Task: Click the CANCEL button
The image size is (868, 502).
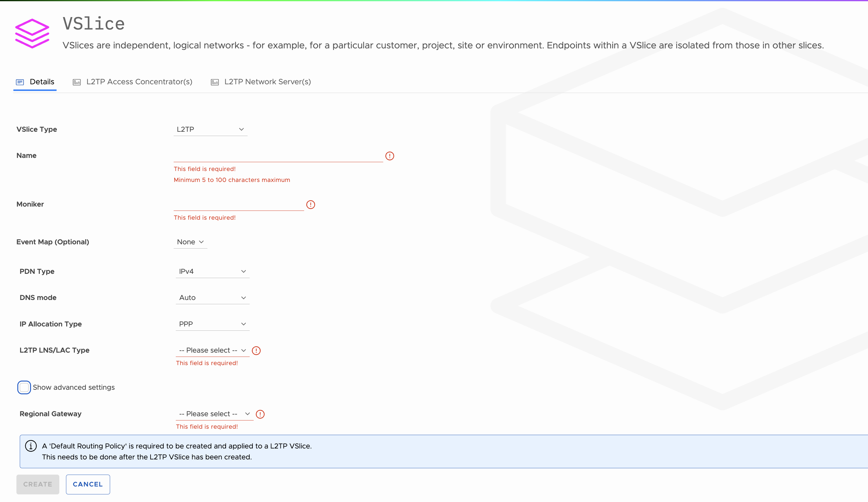Action: 88,484
